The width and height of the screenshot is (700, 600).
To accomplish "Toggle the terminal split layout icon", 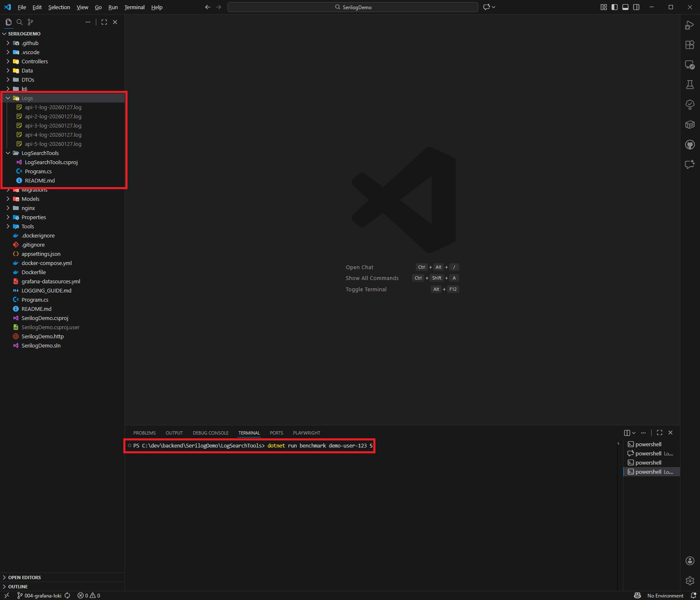I will (627, 432).
